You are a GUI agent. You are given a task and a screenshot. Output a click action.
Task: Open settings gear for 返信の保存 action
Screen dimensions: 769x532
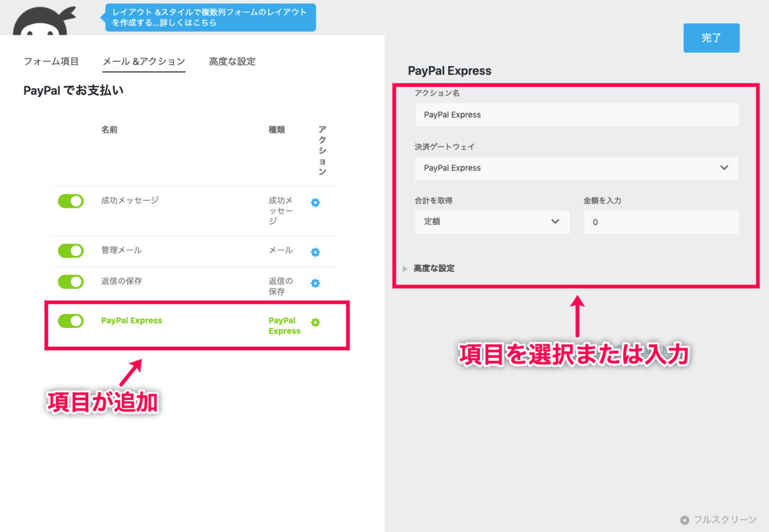point(315,283)
